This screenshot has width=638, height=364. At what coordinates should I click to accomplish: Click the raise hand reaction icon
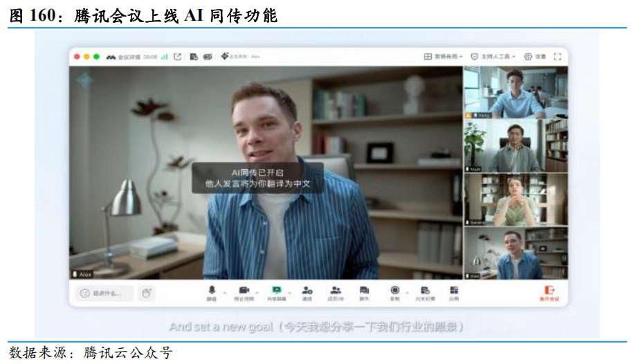pyautogui.click(x=147, y=293)
